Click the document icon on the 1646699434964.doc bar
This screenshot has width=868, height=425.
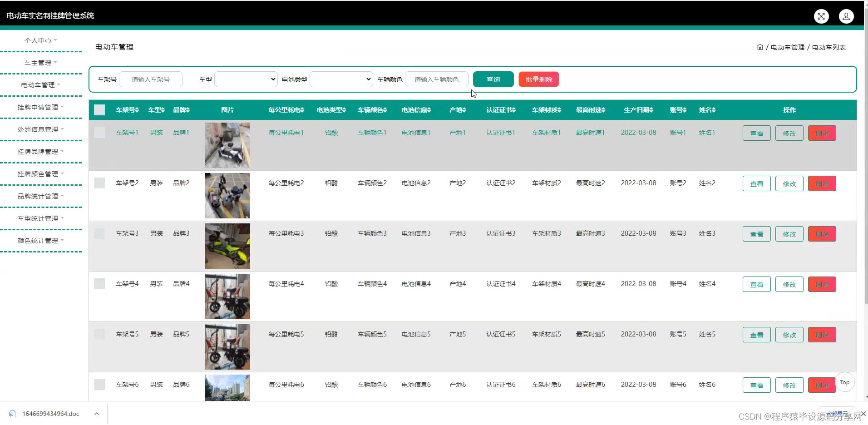point(12,414)
